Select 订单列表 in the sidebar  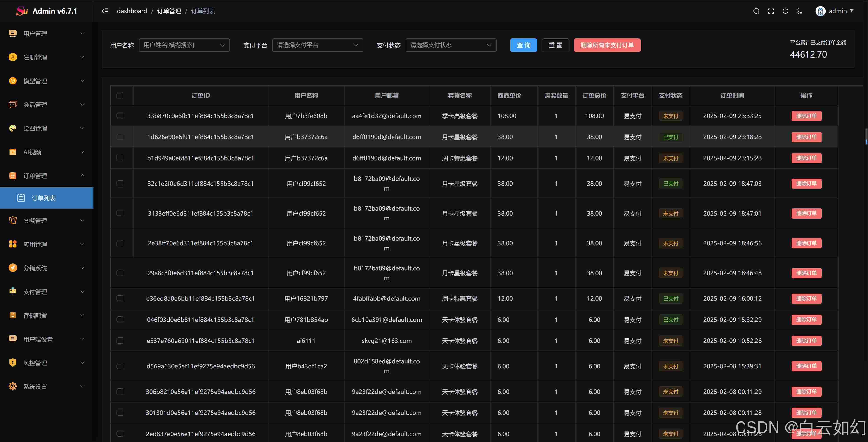(44, 198)
